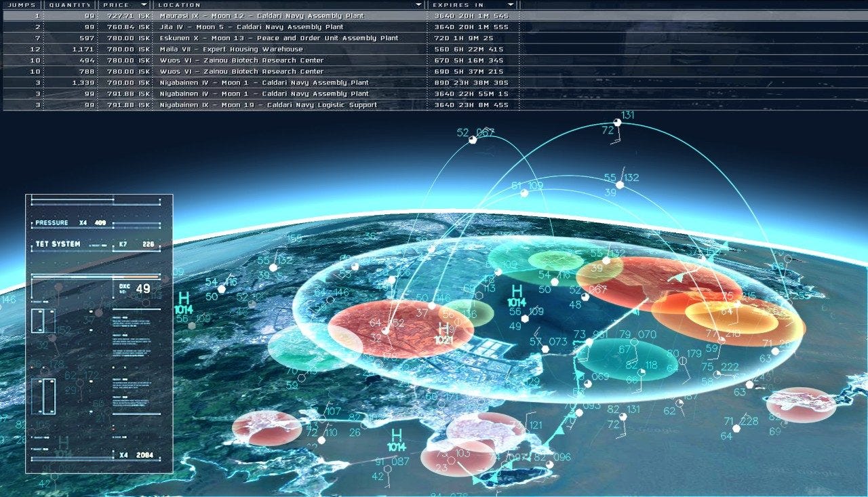Toggle the upper selector box in the left panel
The image size is (868, 497).
click(x=42, y=319)
